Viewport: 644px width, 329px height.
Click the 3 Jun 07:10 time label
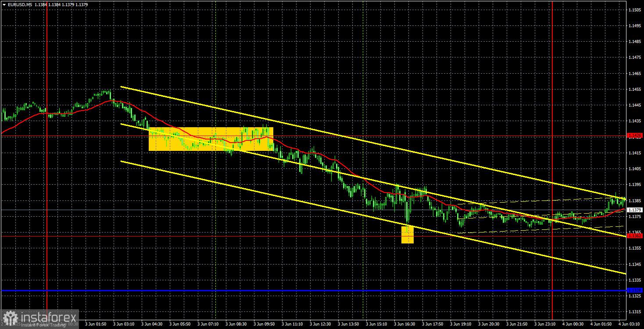pos(208,324)
